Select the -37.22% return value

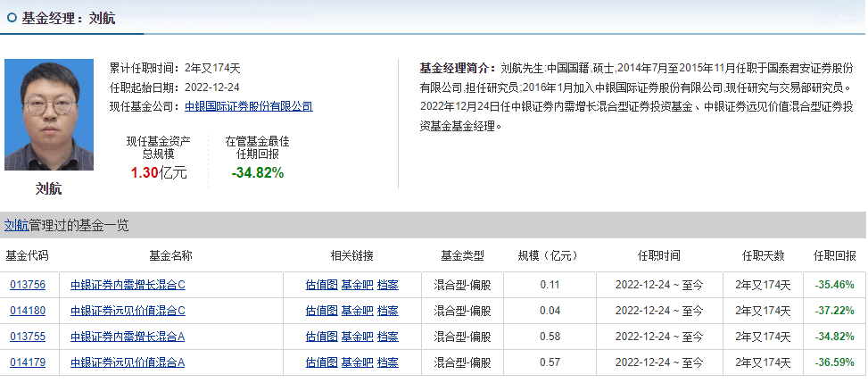click(834, 311)
